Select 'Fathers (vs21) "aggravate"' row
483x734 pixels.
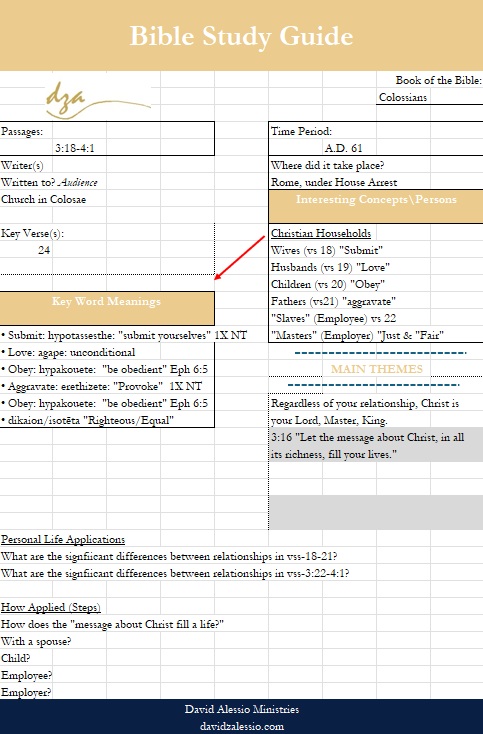click(333, 301)
